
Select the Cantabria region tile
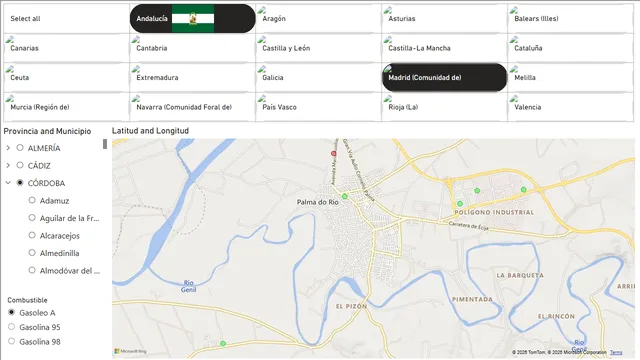click(193, 48)
